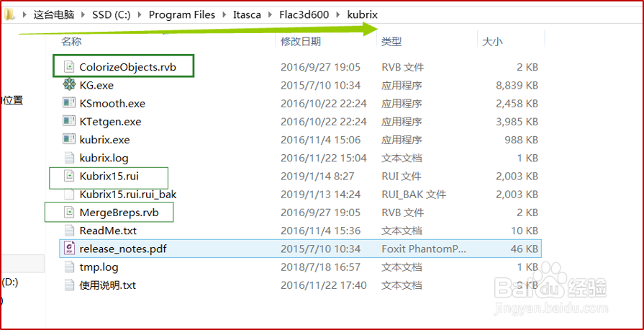Click the 2016/11/4 15:06 date of kubrix.exe
This screenshot has width=644, height=330.
[320, 140]
